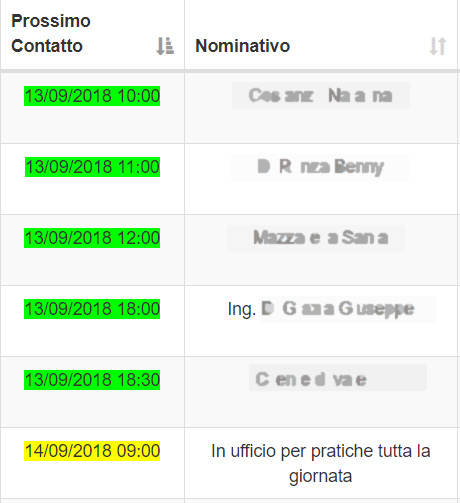Select the green 13/09/2018 11:00 date
460x503 pixels.
coord(92,167)
